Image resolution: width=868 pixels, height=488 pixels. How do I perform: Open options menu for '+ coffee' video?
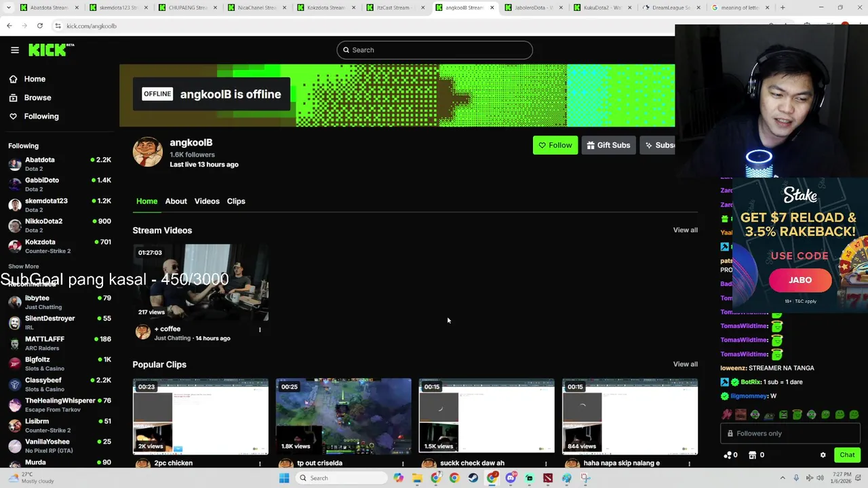pyautogui.click(x=260, y=330)
